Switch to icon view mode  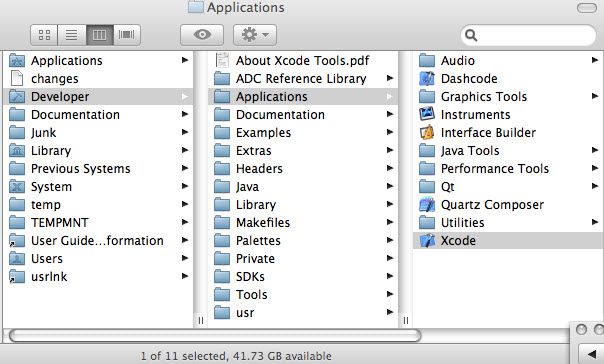point(44,35)
